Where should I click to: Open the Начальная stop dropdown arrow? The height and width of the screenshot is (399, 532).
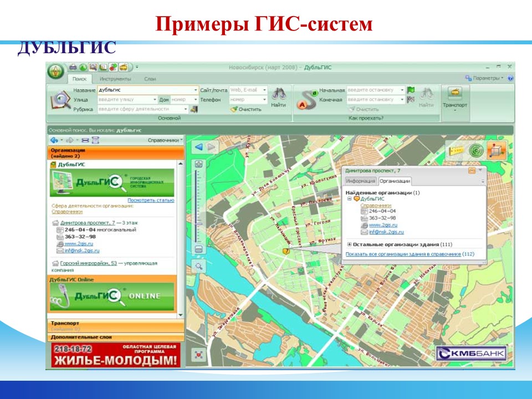[402, 90]
